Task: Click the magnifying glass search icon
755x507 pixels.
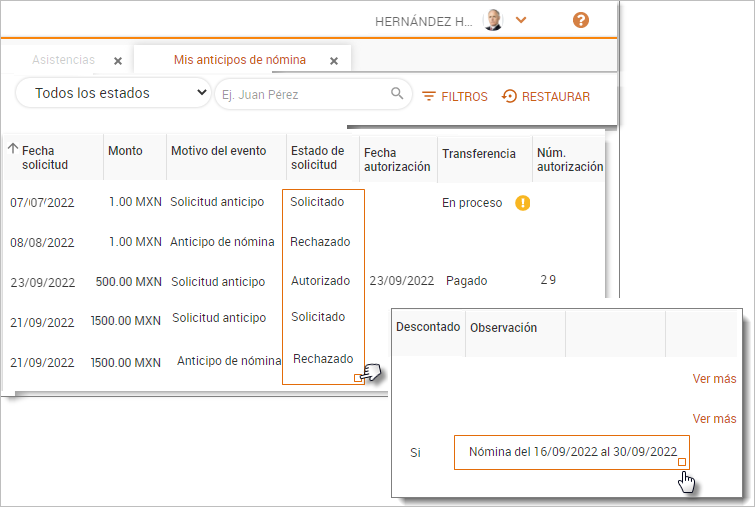Action: (x=397, y=94)
